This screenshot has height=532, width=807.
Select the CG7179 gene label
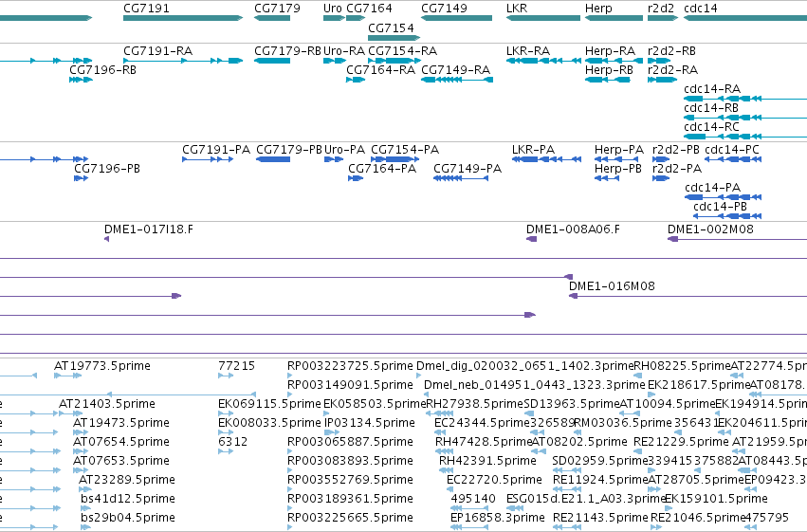[277, 9]
